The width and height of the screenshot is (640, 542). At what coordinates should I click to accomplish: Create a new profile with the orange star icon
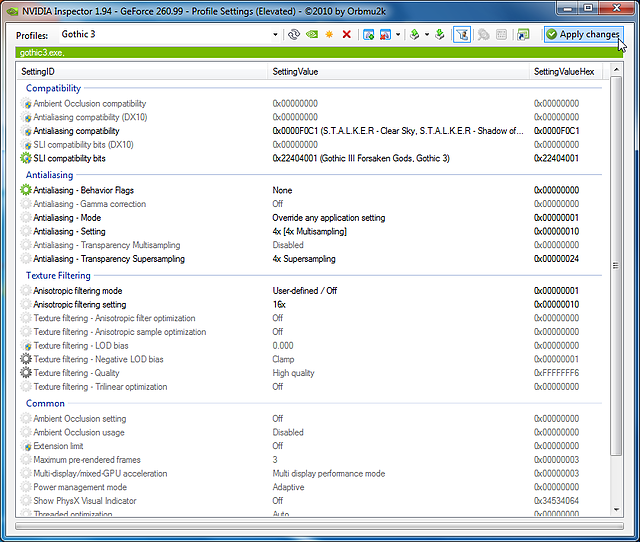pyautogui.click(x=329, y=35)
